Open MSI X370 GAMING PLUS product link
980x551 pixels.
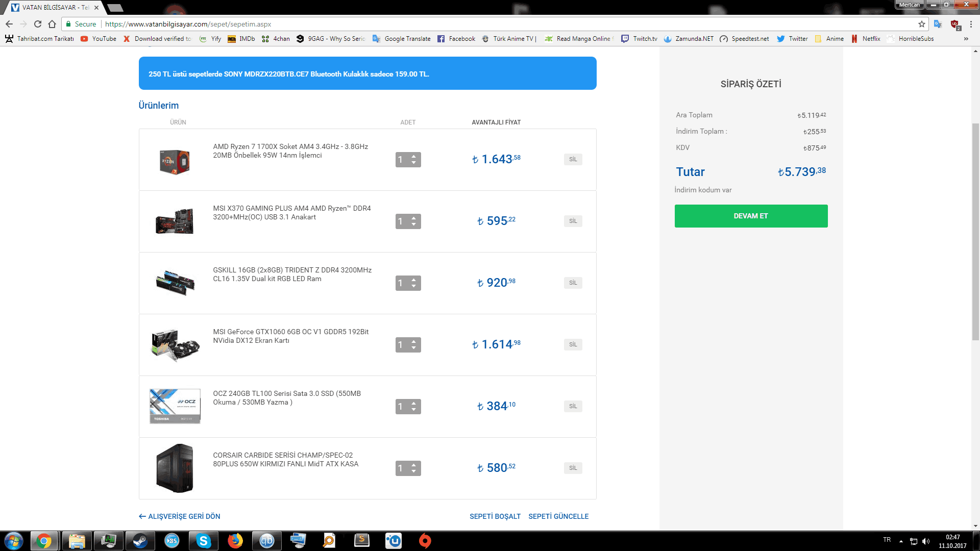pyautogui.click(x=292, y=213)
